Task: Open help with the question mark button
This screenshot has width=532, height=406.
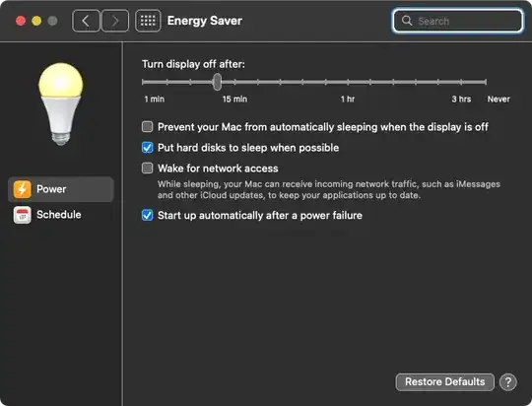Action: [508, 382]
